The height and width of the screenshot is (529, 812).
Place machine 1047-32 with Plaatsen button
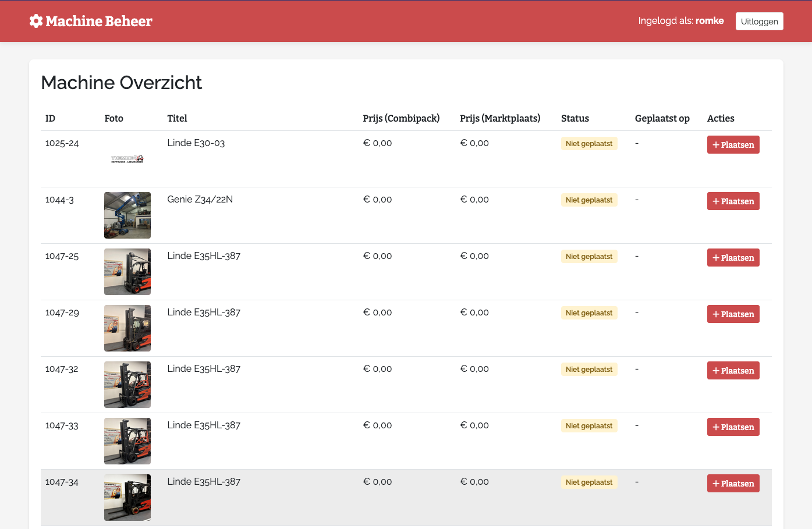[733, 371]
